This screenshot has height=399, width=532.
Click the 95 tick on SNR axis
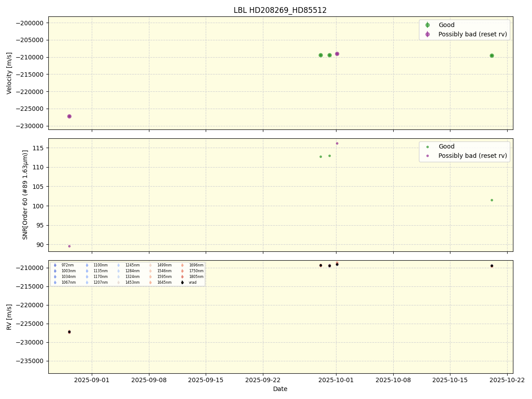41,226
